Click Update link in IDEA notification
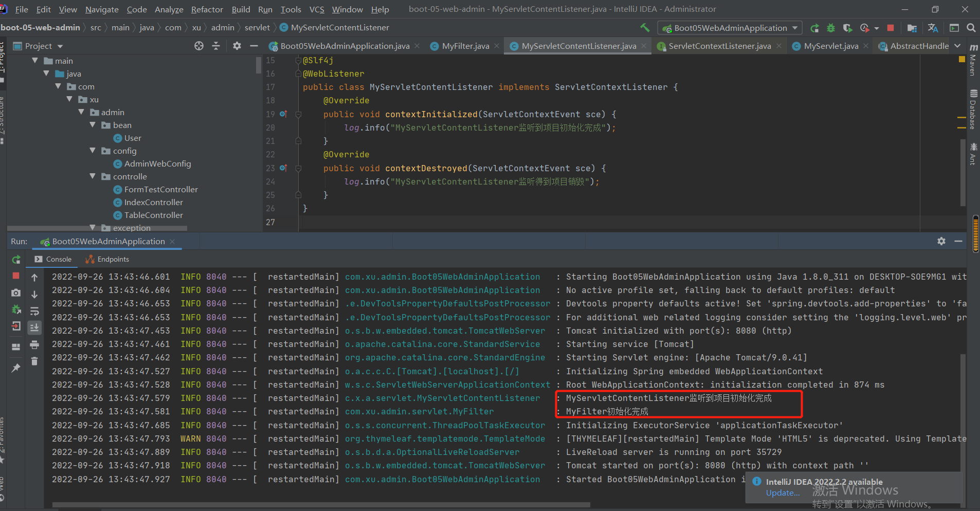 (783, 492)
